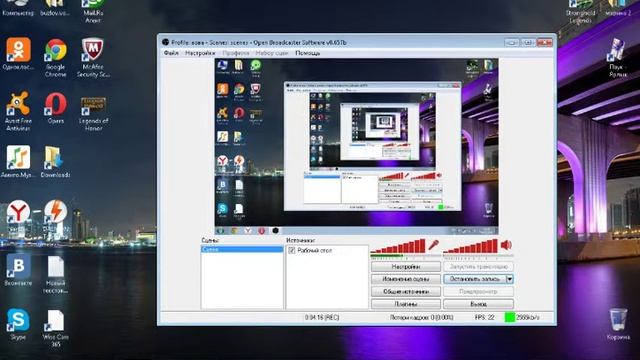Mute the microphone using the red mic icon
This screenshot has width=640, height=360.
click(x=433, y=245)
